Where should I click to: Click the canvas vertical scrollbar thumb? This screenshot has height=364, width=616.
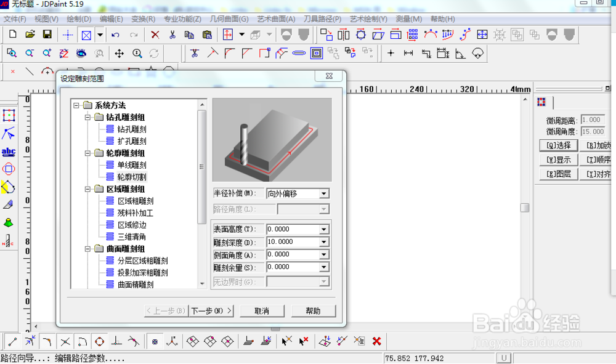[x=525, y=208]
